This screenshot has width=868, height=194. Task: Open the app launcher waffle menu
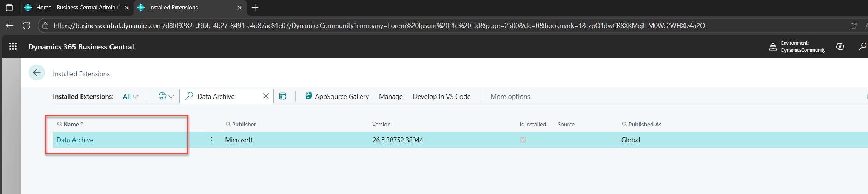[13, 46]
